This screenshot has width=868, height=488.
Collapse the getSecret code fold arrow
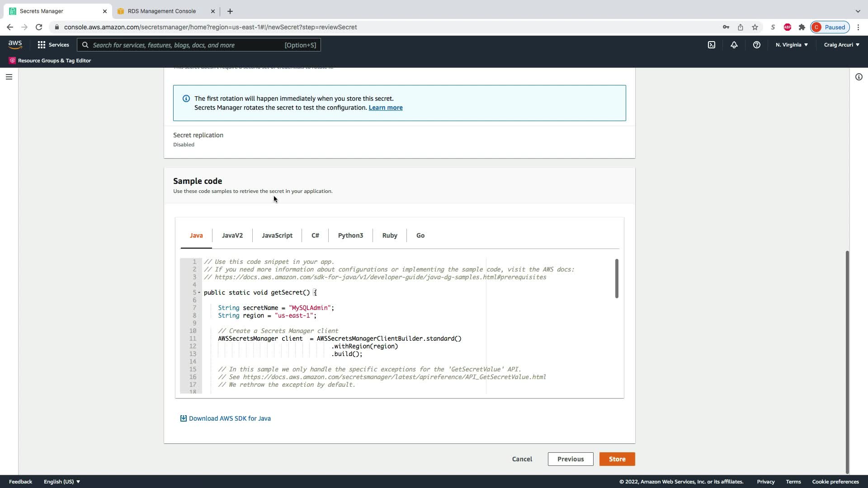(x=199, y=292)
